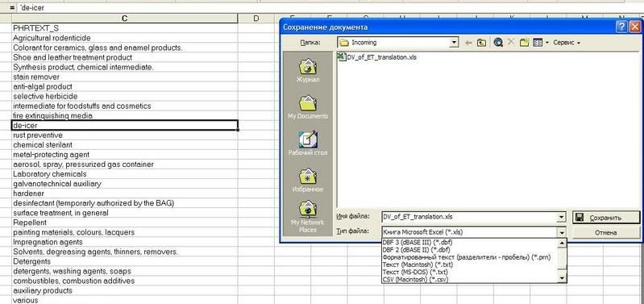Viewport: 644px width, 304px height.
Task: Click file type list scroll-up arrow
Action: tap(562, 243)
